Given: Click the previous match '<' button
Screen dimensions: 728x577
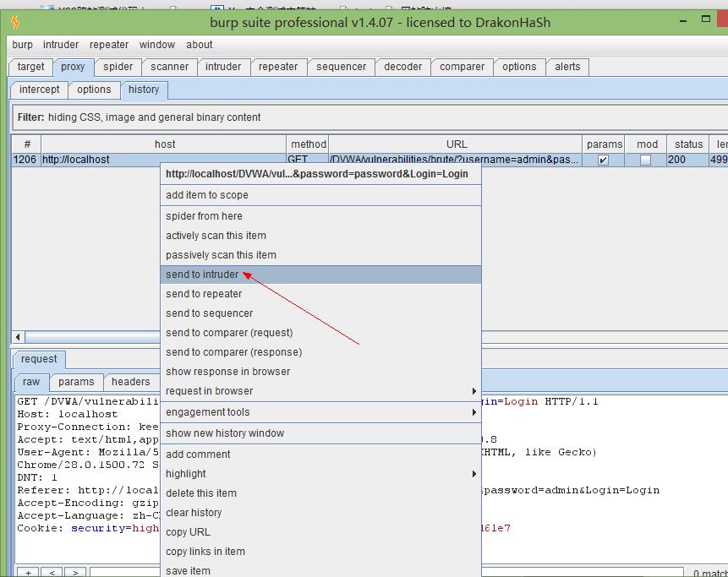Looking at the screenshot, I should [52, 572].
